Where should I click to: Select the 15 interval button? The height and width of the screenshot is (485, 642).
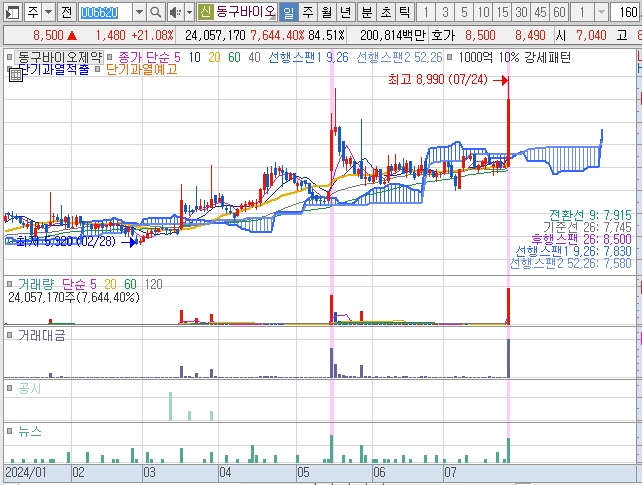tap(502, 12)
